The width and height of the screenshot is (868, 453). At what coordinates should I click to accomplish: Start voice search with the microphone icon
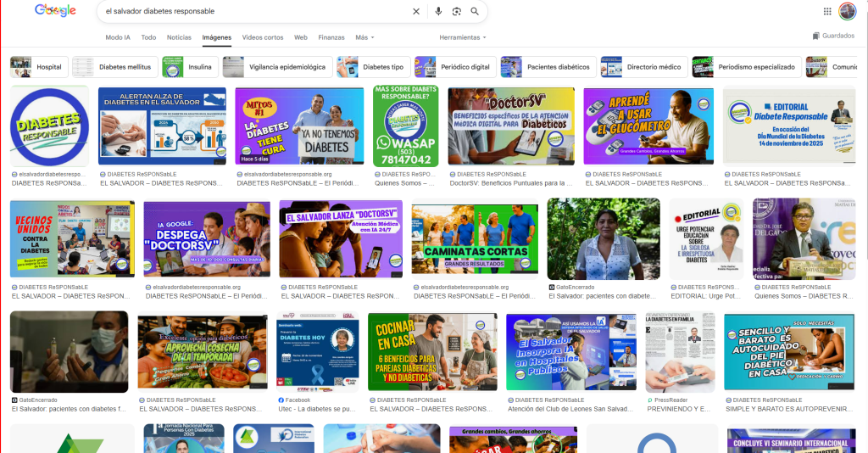438,11
